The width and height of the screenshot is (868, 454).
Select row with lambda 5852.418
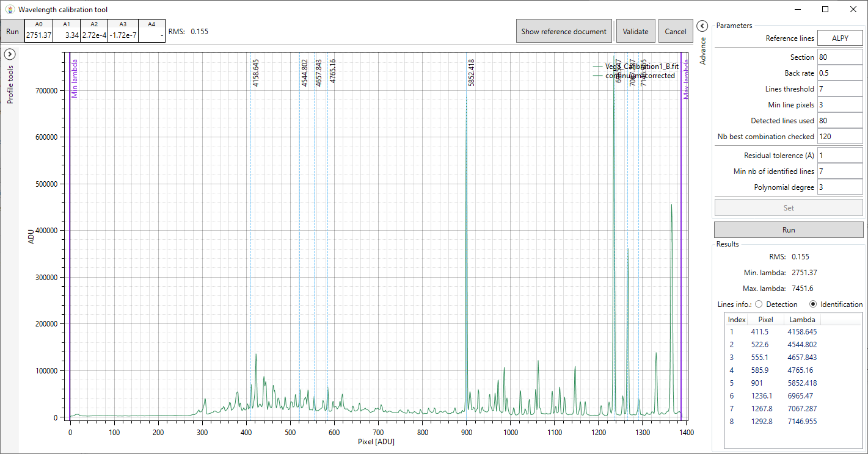tap(793, 383)
